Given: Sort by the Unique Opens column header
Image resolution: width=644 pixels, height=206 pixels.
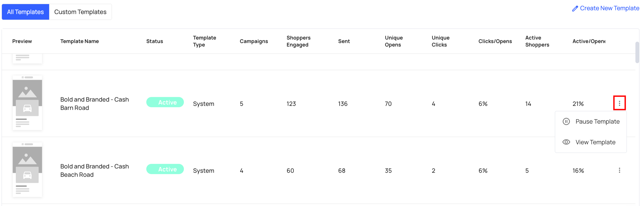Looking at the screenshot, I should click(x=394, y=41).
